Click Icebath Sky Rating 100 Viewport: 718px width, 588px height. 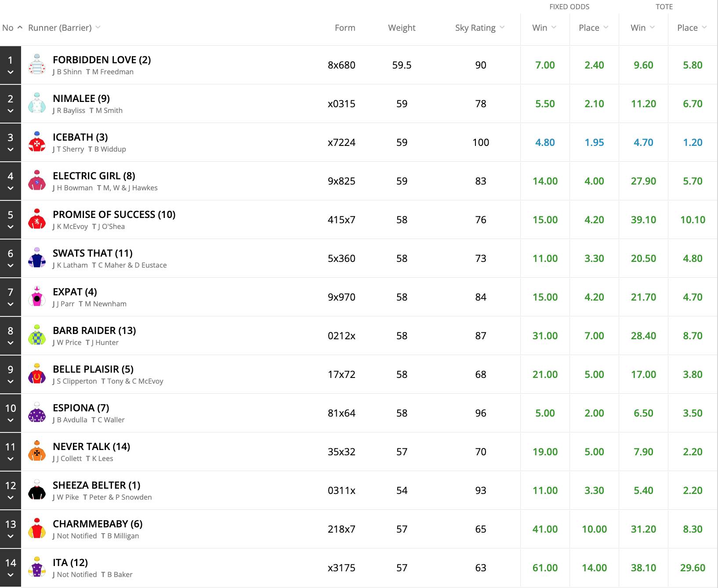click(x=481, y=142)
